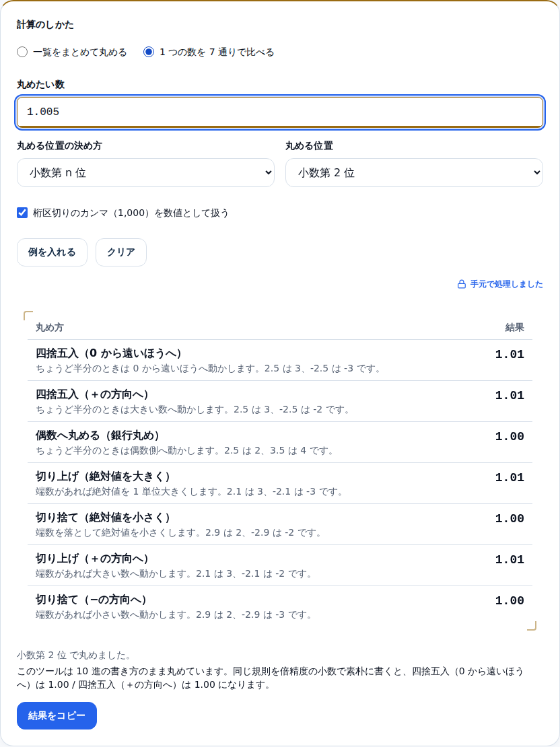Image resolution: width=560 pixels, height=747 pixels.
Task: Click the 1.00 result for 切り捨て（−の方向へ）
Action: (510, 600)
